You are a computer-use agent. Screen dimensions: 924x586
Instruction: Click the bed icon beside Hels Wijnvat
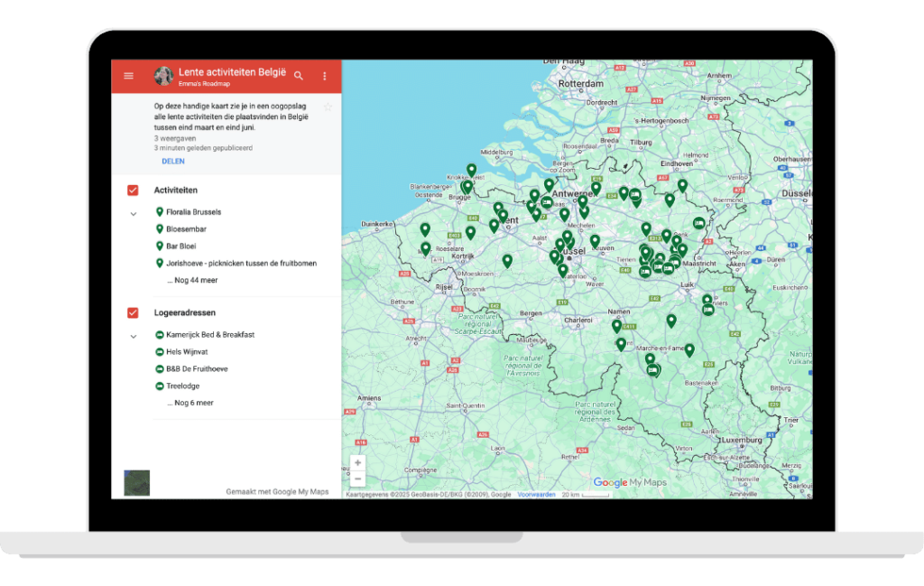[160, 352]
